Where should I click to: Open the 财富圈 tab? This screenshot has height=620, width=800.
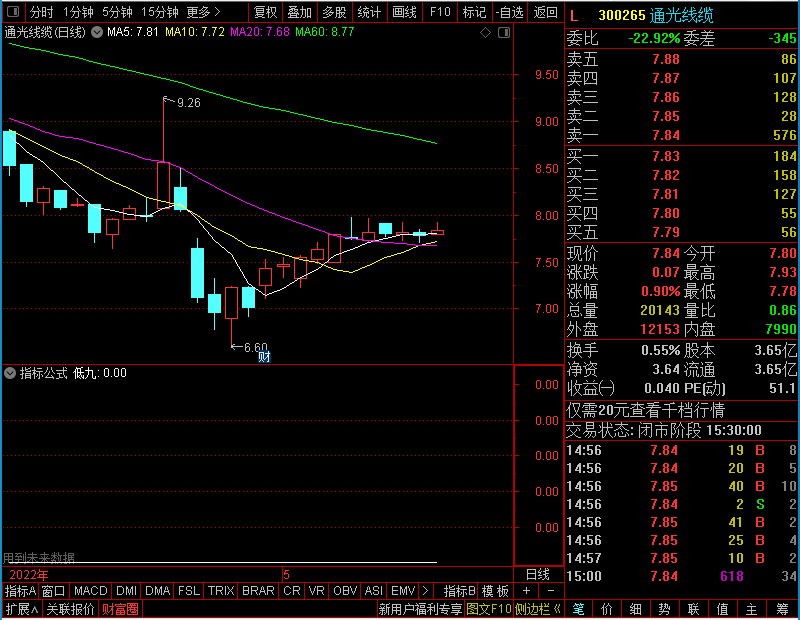click(120, 609)
